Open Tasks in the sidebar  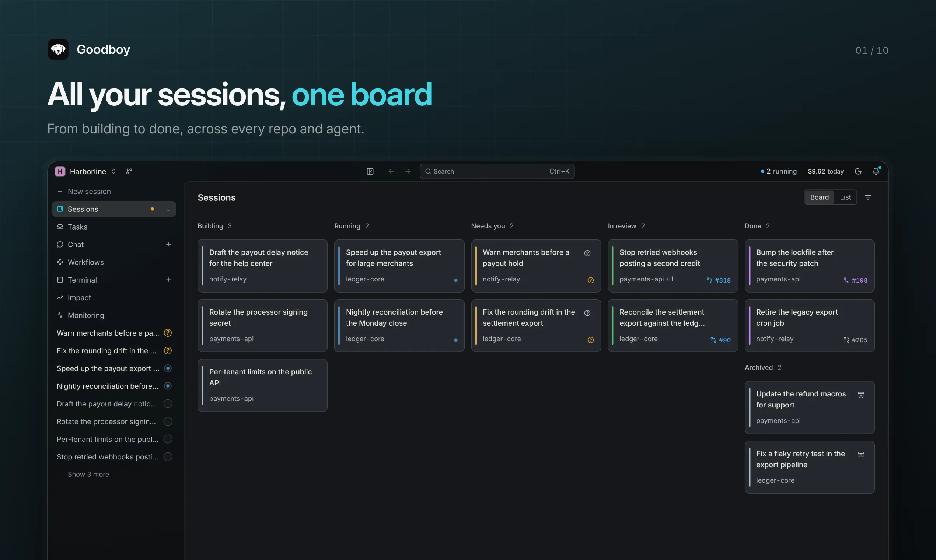[114, 227]
